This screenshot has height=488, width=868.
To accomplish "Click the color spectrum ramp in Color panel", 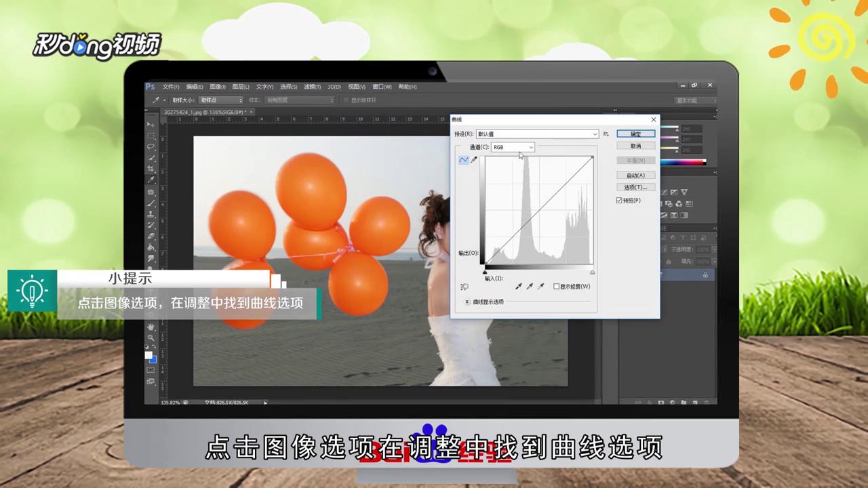I will coord(684,162).
